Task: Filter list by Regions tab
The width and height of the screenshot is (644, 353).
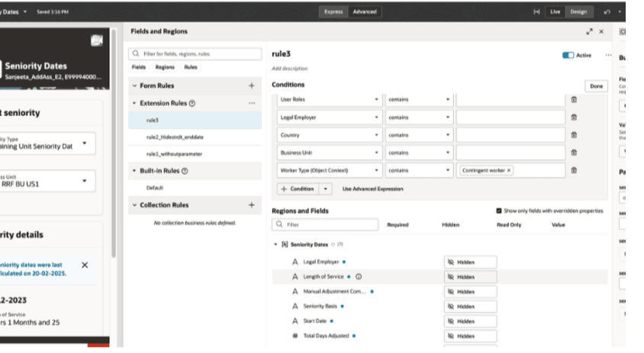Action: (165, 67)
